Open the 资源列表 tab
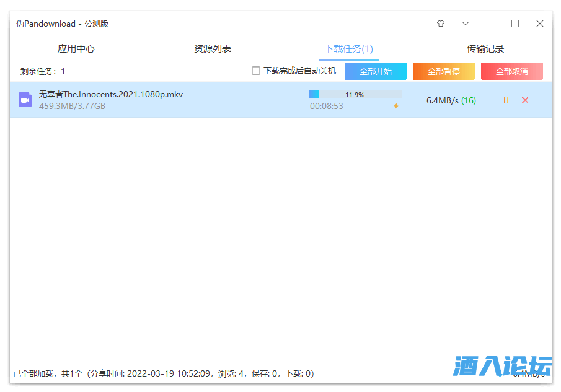 (x=213, y=49)
